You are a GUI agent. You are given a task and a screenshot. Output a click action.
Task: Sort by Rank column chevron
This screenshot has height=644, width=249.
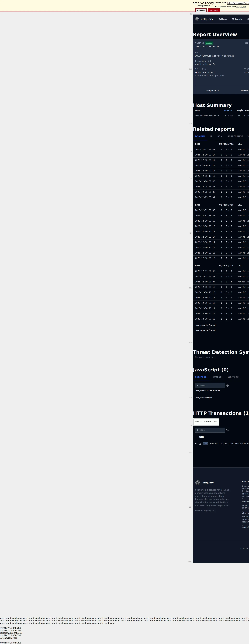coord(231,110)
